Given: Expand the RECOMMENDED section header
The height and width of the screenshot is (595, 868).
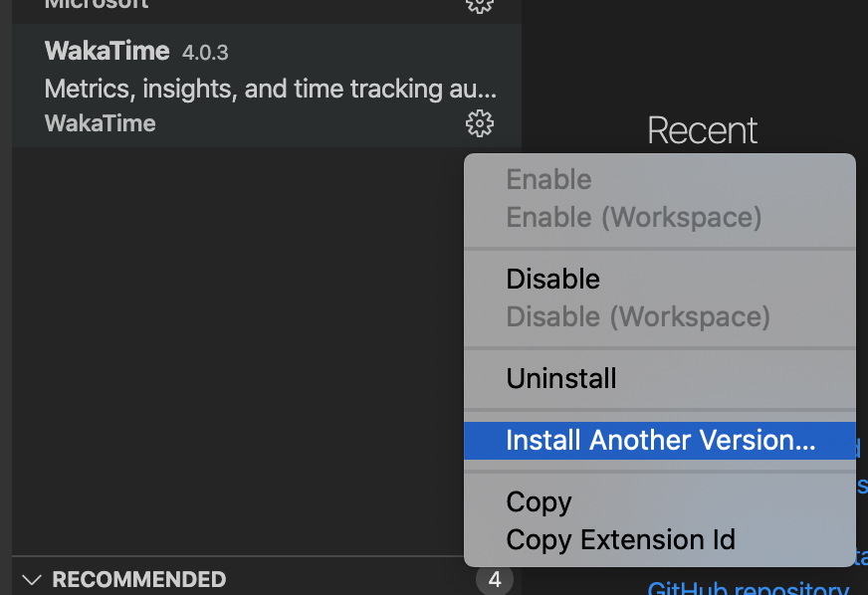Looking at the screenshot, I should [x=139, y=578].
